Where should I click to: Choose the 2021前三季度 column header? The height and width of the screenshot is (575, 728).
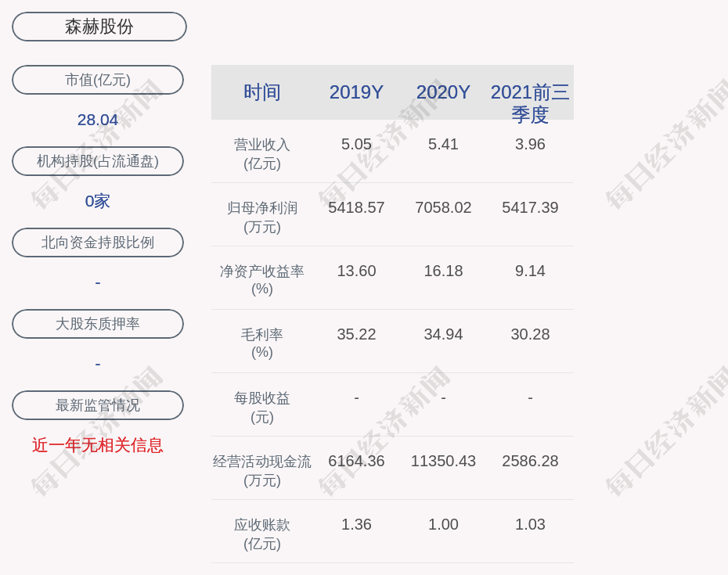coord(530,102)
